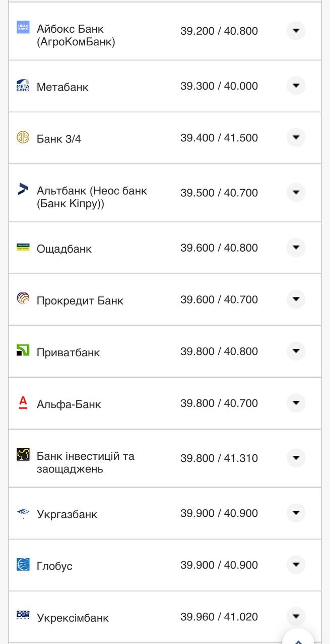Expand the Метабанк row details
The width and height of the screenshot is (330, 644).
click(x=296, y=86)
